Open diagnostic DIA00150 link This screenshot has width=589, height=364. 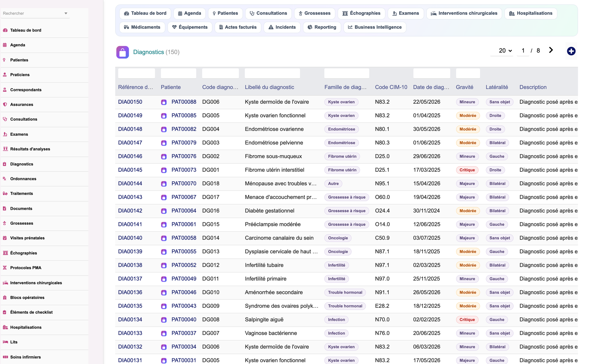tap(130, 102)
